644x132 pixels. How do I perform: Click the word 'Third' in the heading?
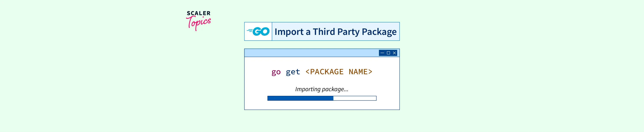point(324,32)
